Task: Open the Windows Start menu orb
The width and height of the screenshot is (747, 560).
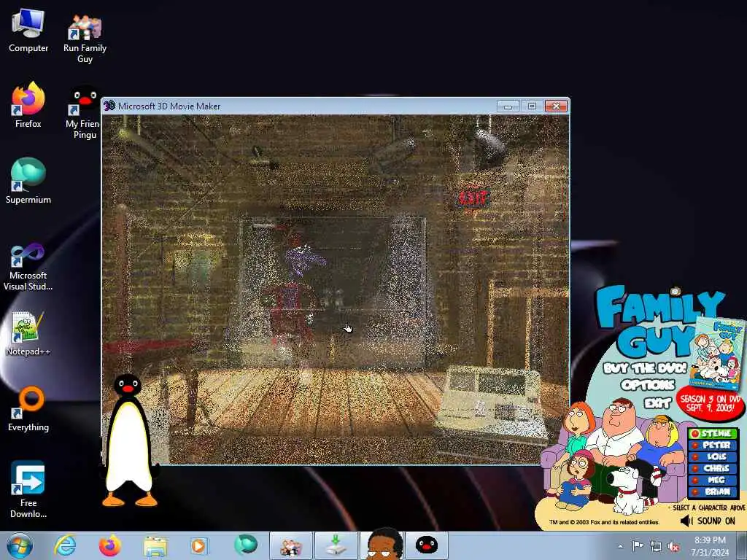Action: click(20, 545)
